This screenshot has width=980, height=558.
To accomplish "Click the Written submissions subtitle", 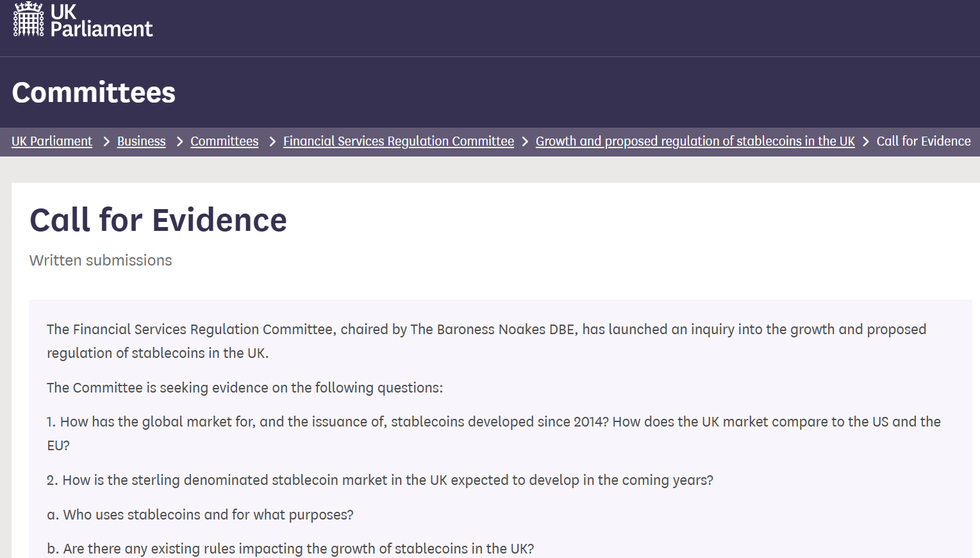I will pyautogui.click(x=100, y=260).
